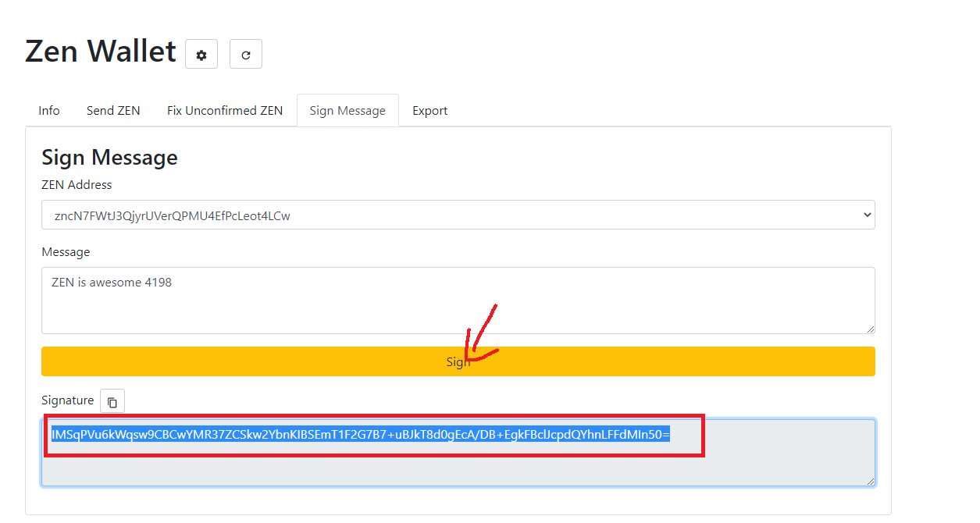The width and height of the screenshot is (980, 523).
Task: Select the Sign Message tab
Action: (x=347, y=110)
